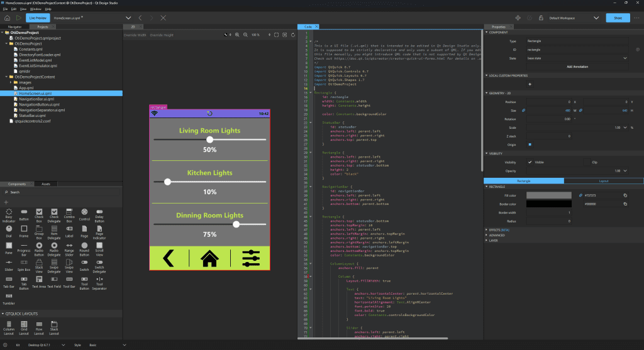The width and height of the screenshot is (644, 350).
Task: Open the Edit menu
Action: pos(14,9)
